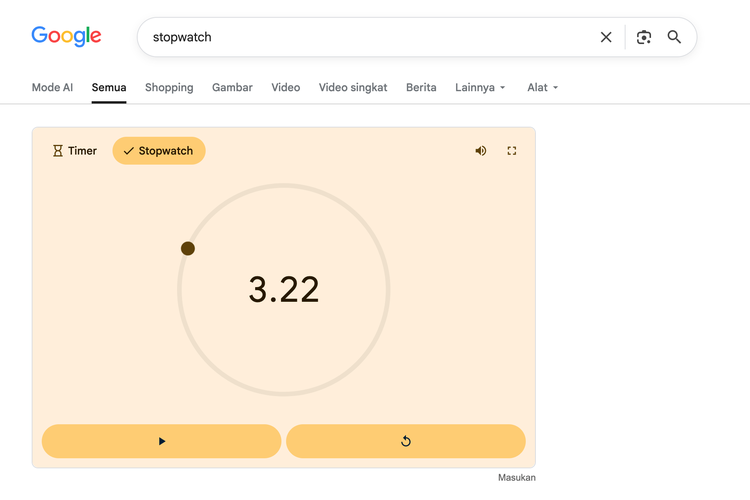Click the dark dot on the stopwatch ring
The width and height of the screenshot is (750, 500).
coord(188,248)
